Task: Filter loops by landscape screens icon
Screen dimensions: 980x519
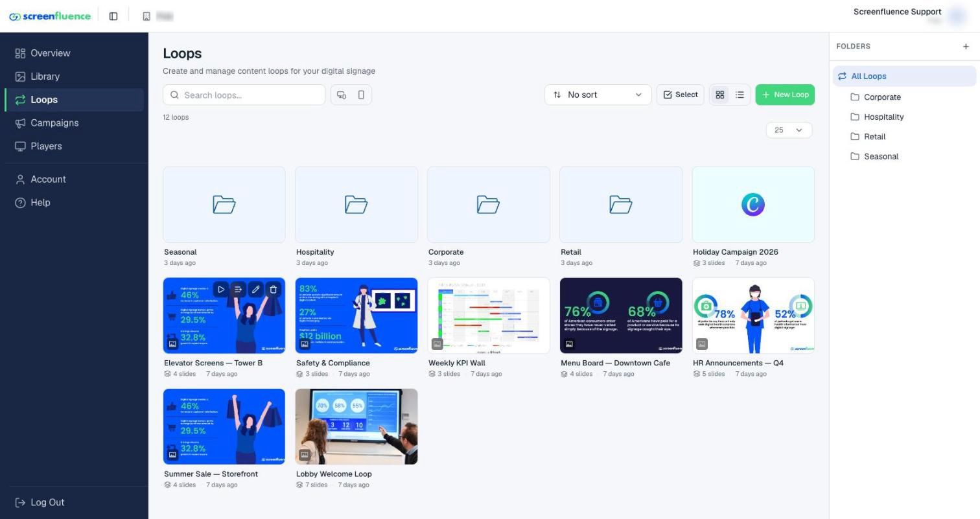Action: tap(342, 95)
